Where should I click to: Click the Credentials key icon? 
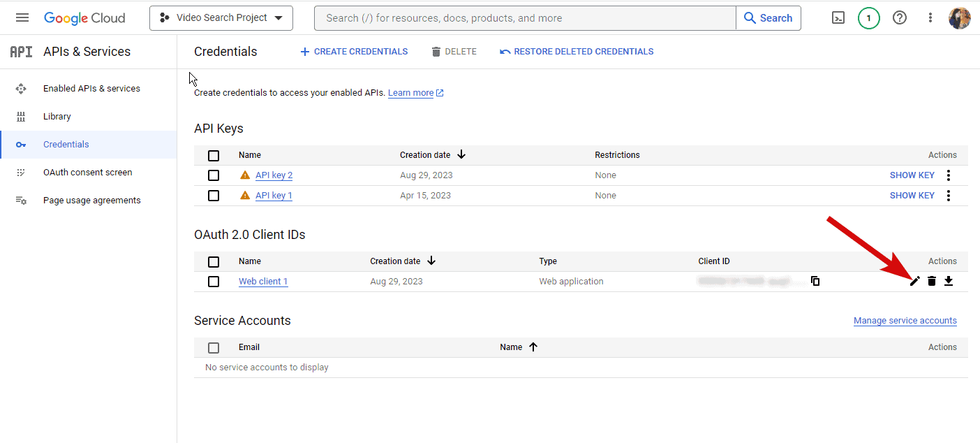click(21, 145)
